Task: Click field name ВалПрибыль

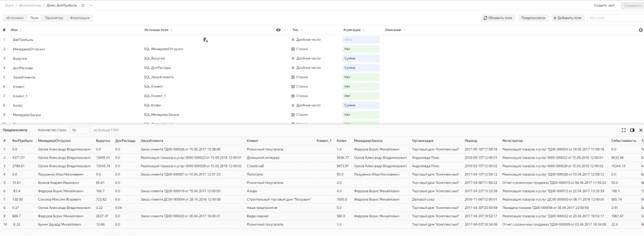Action: 23,40
